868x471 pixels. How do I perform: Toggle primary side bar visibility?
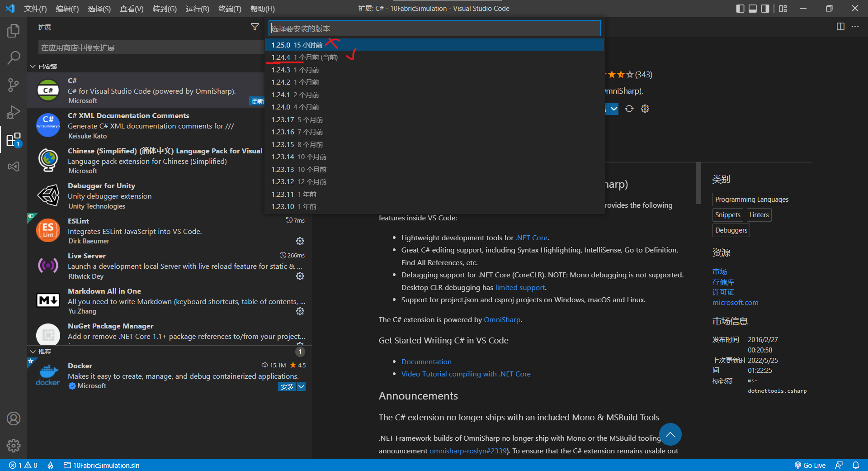pyautogui.click(x=740, y=9)
